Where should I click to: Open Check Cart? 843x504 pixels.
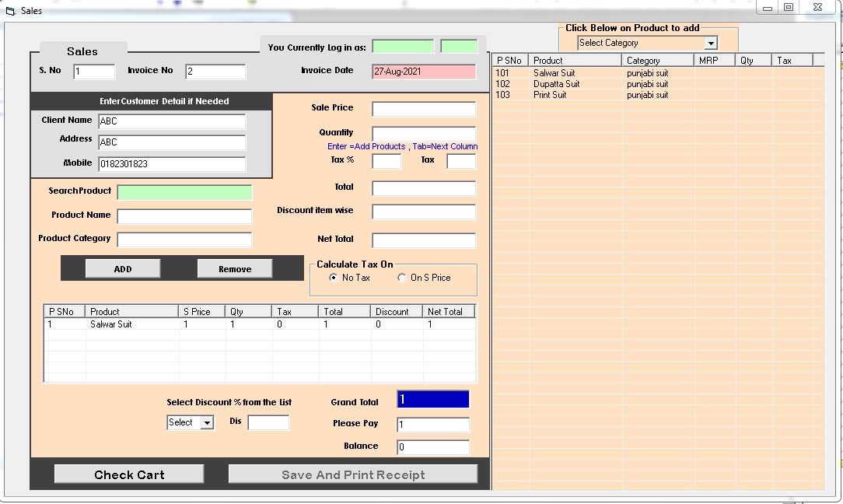click(129, 474)
